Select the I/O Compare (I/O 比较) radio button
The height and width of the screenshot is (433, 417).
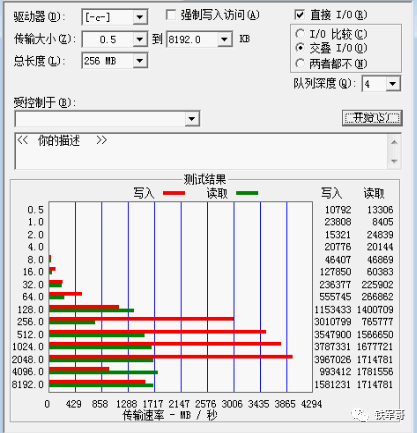[x=300, y=34]
